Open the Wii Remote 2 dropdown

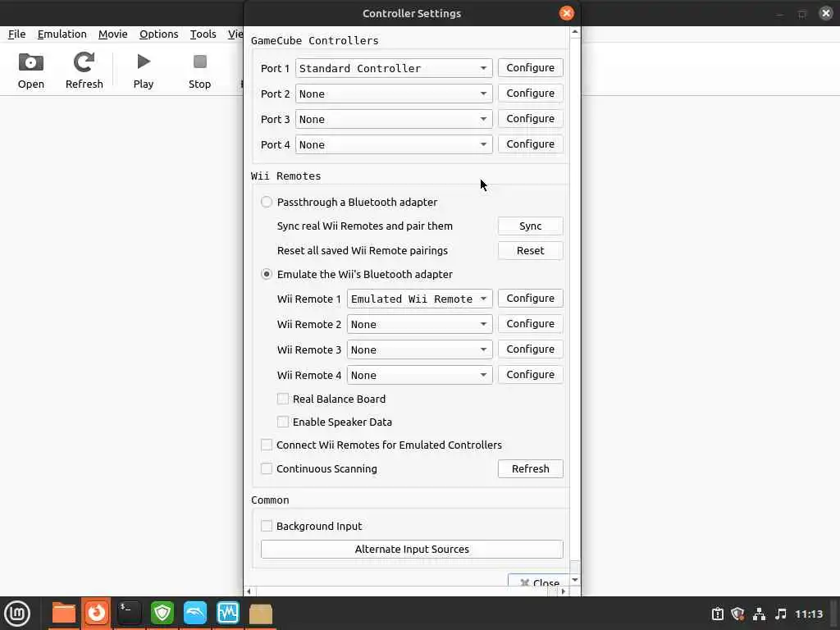click(419, 324)
